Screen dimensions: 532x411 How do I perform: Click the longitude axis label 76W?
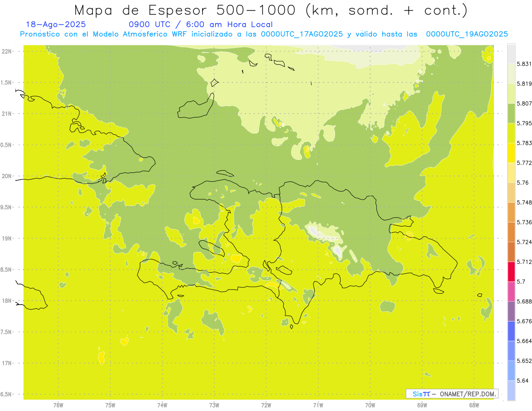[58, 405]
